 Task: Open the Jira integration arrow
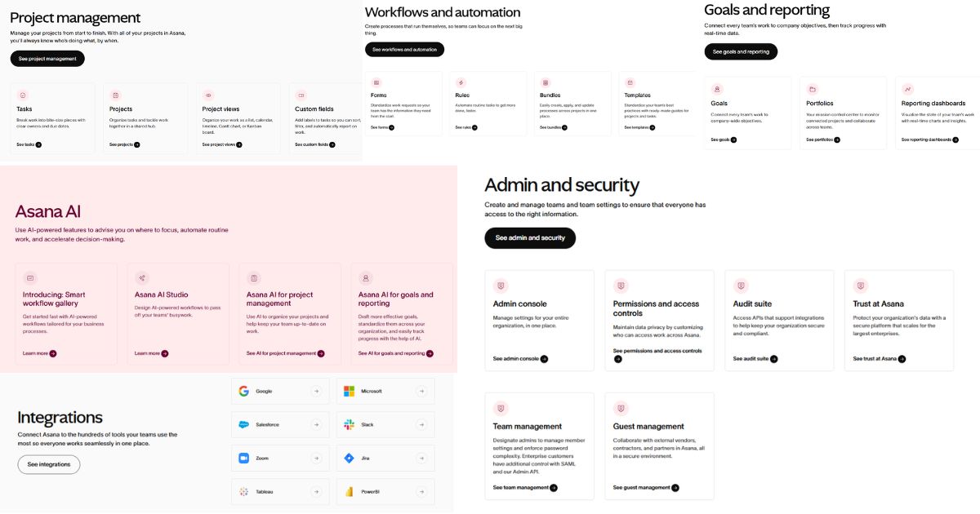(x=421, y=459)
